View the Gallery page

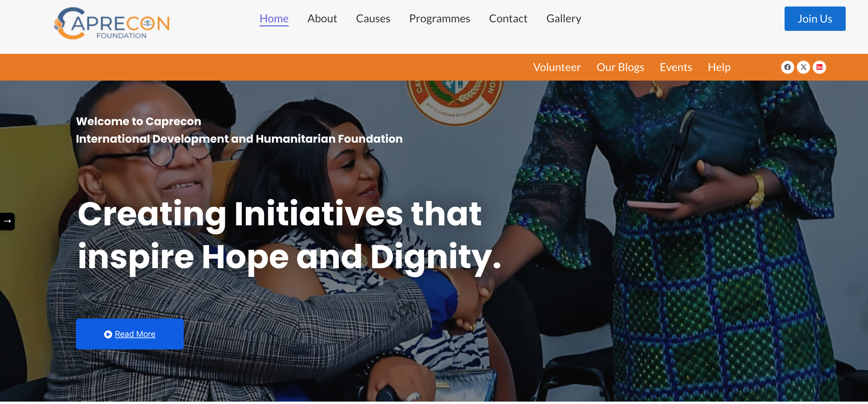tap(563, 19)
